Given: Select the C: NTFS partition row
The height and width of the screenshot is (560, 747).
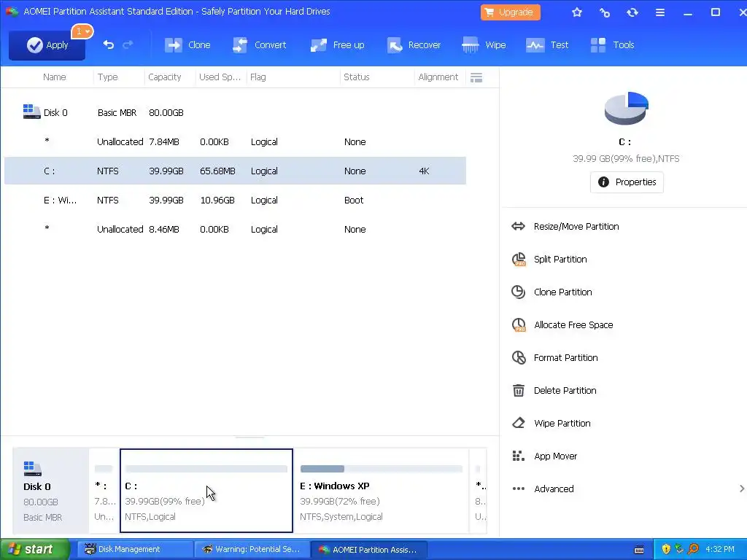Looking at the screenshot, I should pyautogui.click(x=236, y=171).
